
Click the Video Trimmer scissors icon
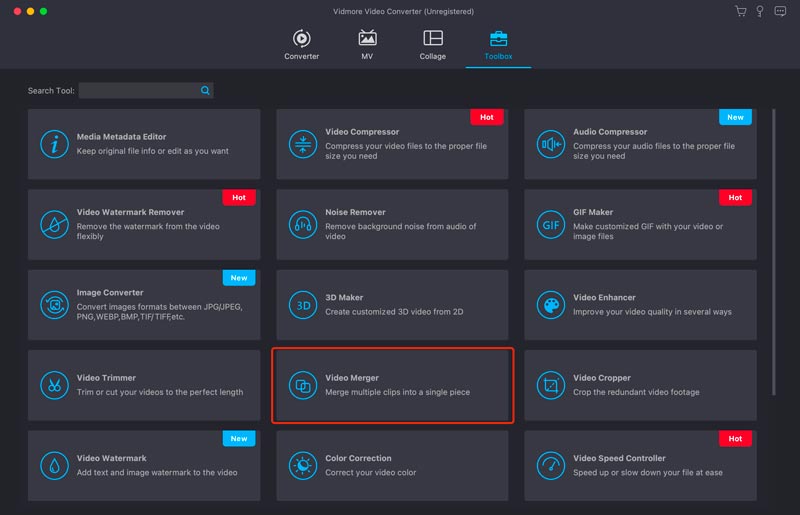54,385
